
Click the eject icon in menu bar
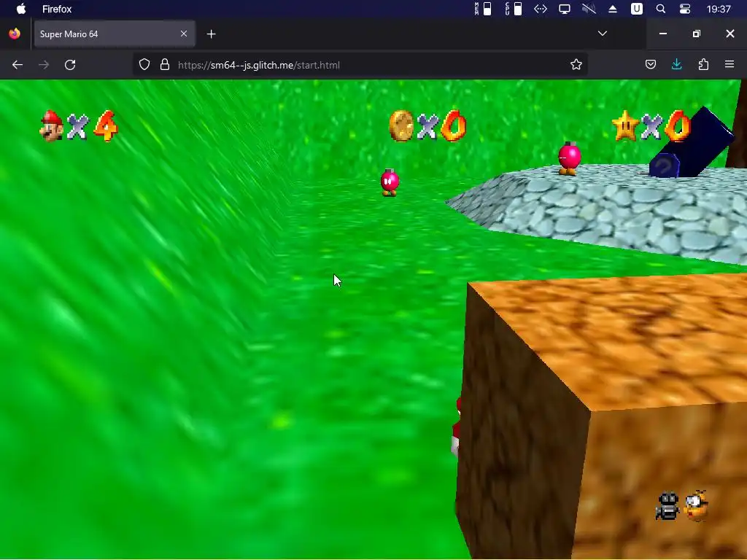(x=613, y=9)
